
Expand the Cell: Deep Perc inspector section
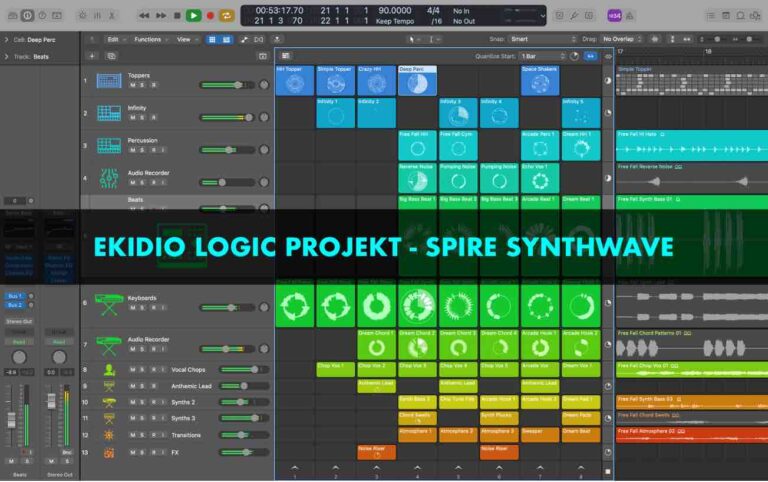[6, 39]
